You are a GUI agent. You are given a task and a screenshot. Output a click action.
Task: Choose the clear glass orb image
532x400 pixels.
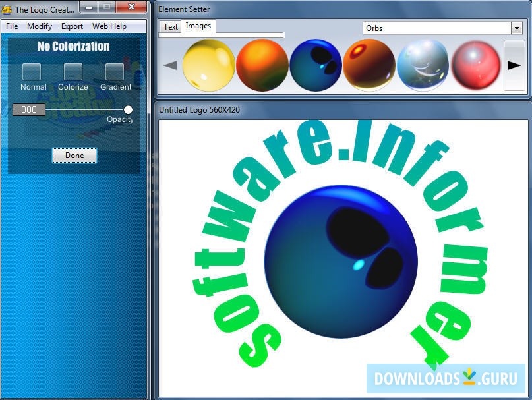[423, 65]
